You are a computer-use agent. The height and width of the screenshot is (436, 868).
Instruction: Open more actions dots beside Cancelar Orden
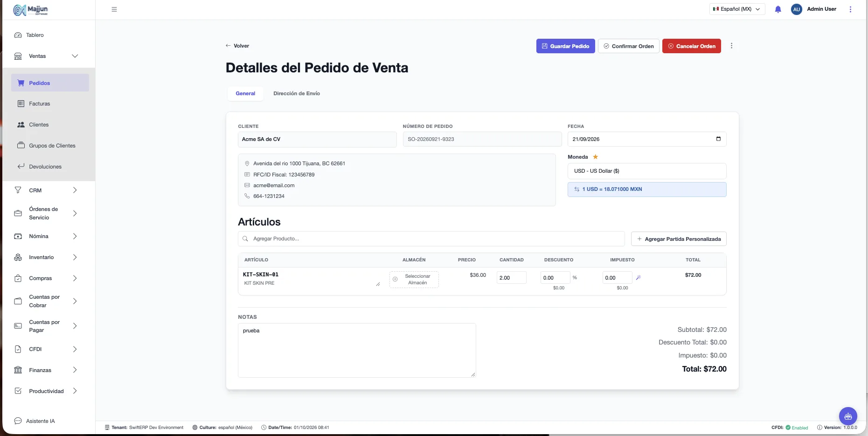(x=731, y=46)
